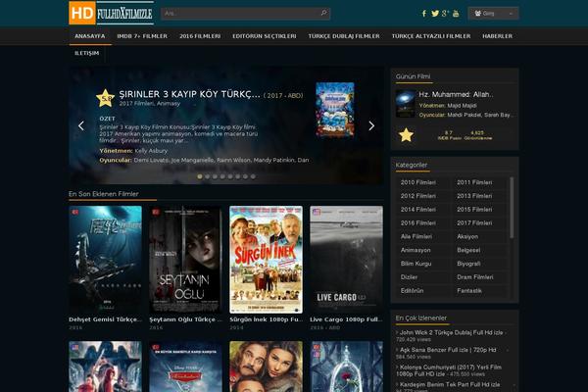Go to next slide with right arrow
Viewport: 588px width, 392px height.
pyautogui.click(x=371, y=125)
